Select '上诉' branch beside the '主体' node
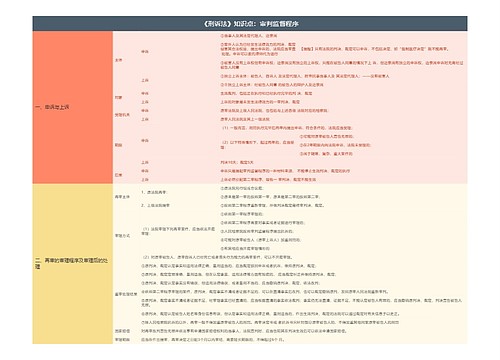 click(145, 80)
